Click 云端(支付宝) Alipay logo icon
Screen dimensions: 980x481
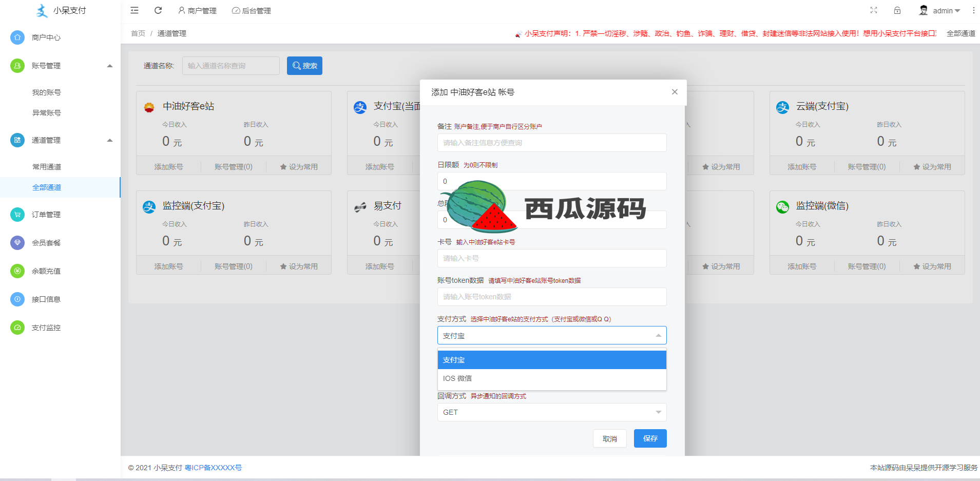(x=782, y=107)
